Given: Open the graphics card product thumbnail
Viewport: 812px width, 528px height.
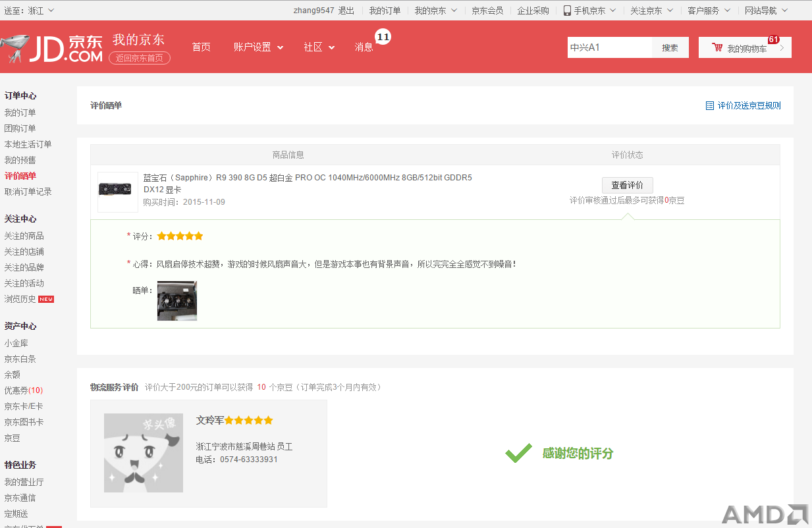Looking at the screenshot, I should tap(118, 192).
